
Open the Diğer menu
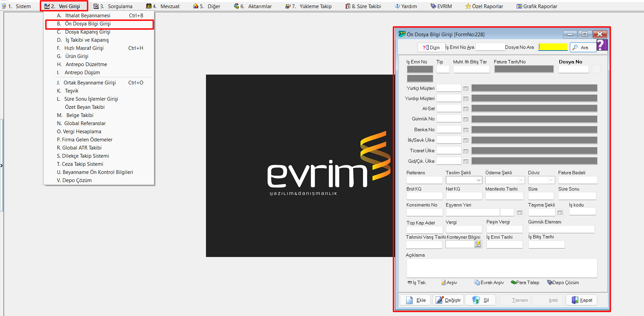click(x=207, y=6)
